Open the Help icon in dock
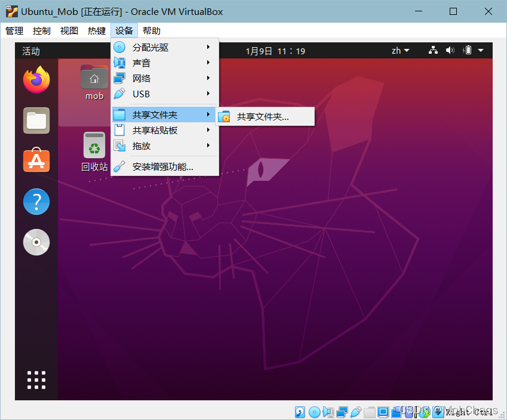This screenshot has width=507, height=420. (36, 202)
